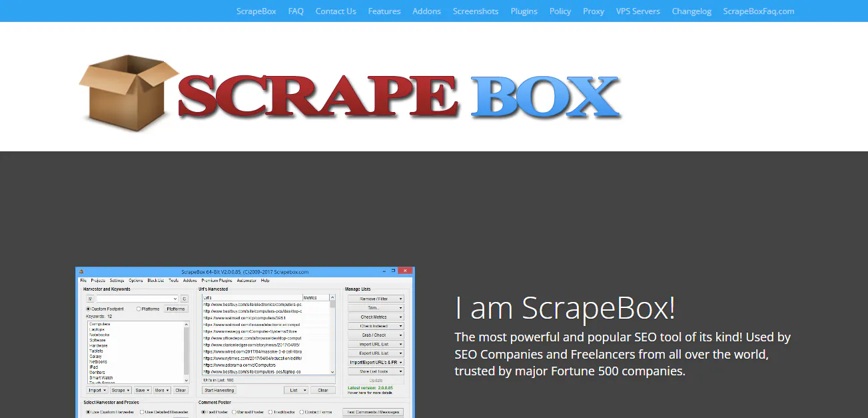Viewport: 868px width, 418px height.
Task: Click the Start Harvesting button
Action: coord(219,390)
